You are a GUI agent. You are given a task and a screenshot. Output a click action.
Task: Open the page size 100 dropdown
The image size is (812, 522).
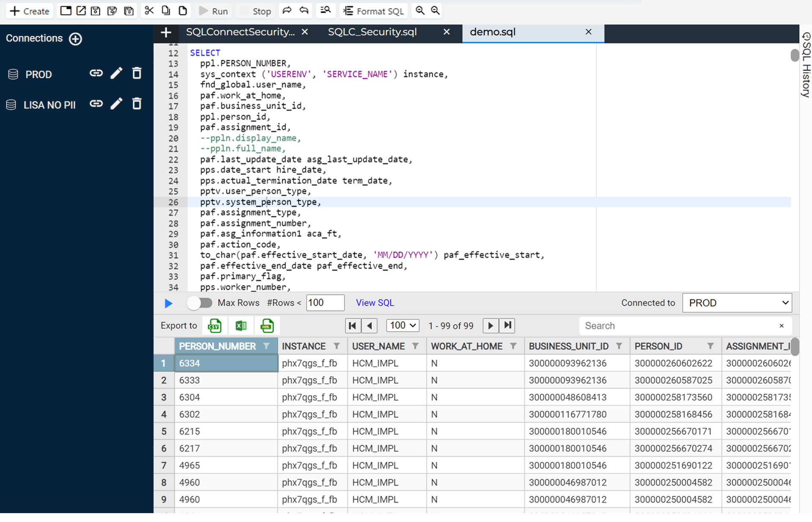point(402,325)
